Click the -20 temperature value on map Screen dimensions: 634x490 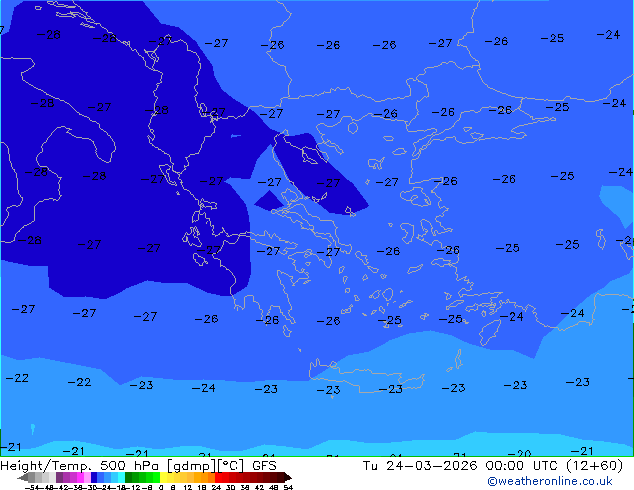pos(519,454)
